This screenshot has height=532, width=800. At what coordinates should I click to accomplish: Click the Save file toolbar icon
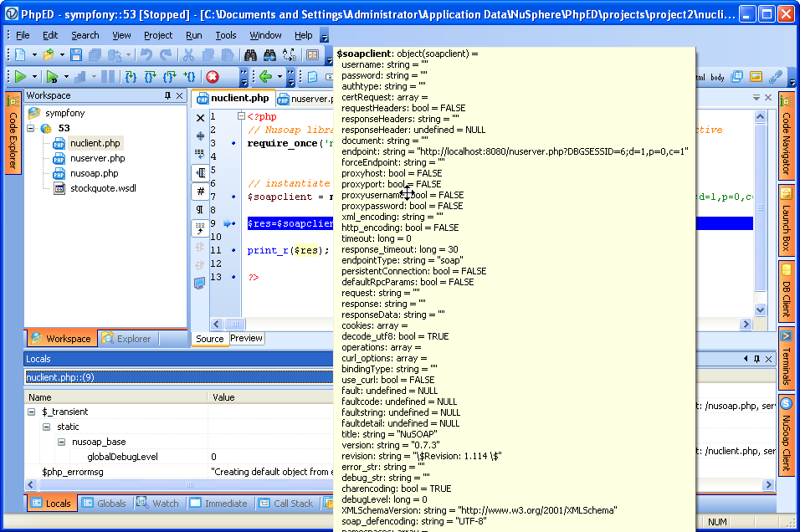76,55
